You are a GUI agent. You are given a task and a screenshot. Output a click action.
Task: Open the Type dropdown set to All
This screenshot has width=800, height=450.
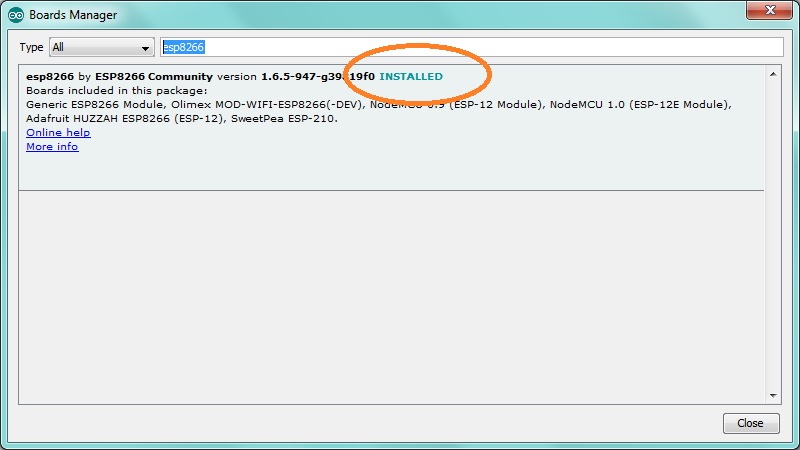[x=102, y=47]
